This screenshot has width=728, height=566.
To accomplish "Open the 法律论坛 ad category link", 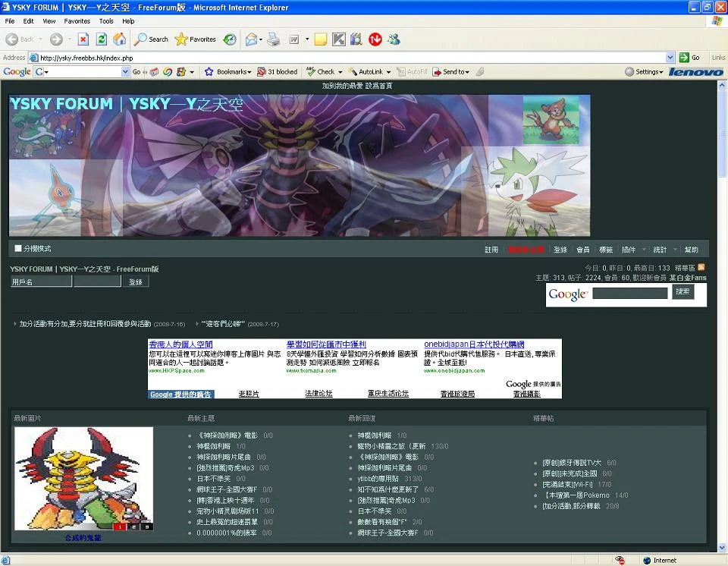I will click(x=318, y=394).
